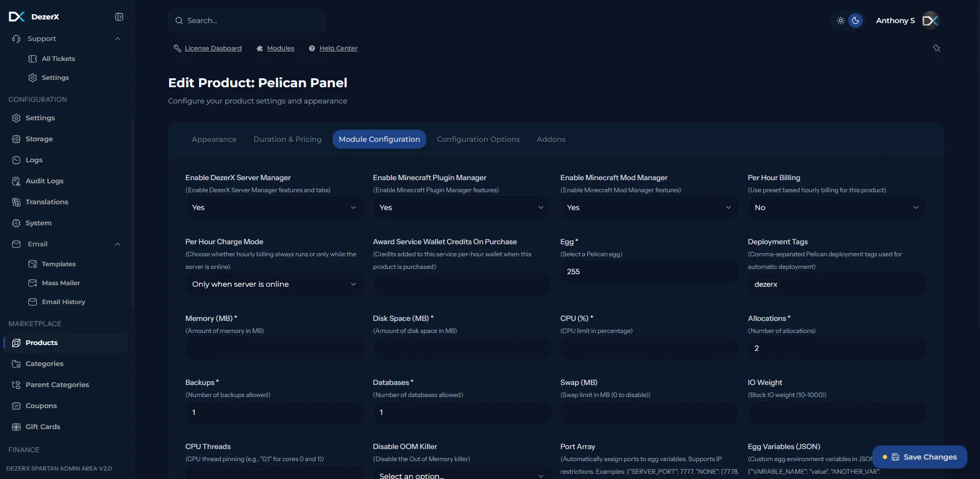
Task: Click the Backups input field
Action: 275,412
